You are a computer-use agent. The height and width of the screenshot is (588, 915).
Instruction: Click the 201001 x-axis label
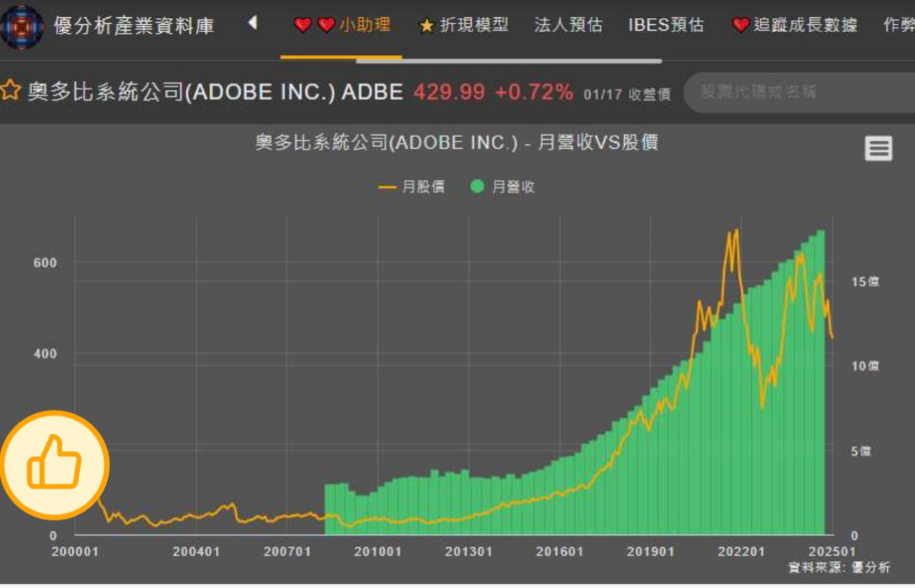tap(378, 552)
